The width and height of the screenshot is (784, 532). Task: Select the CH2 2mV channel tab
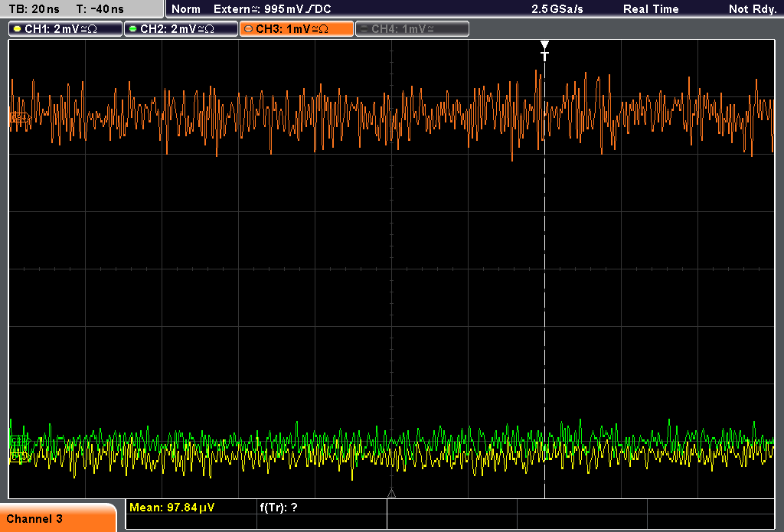click(181, 28)
